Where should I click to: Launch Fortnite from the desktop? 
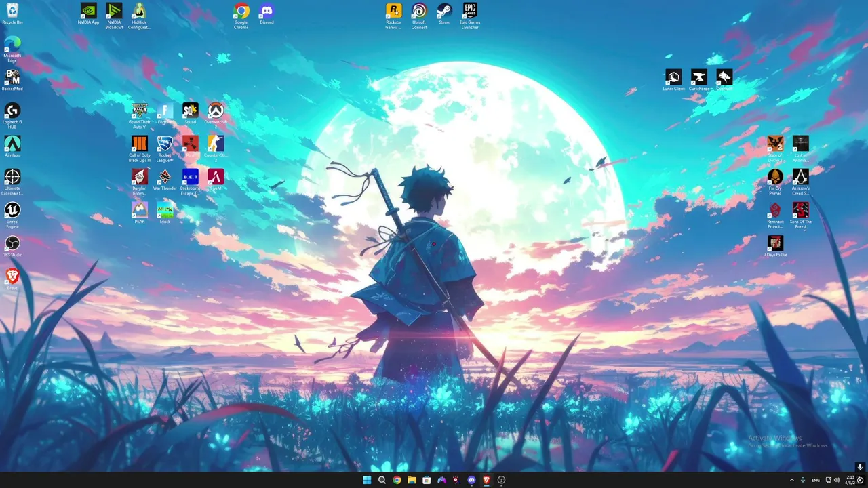(165, 113)
